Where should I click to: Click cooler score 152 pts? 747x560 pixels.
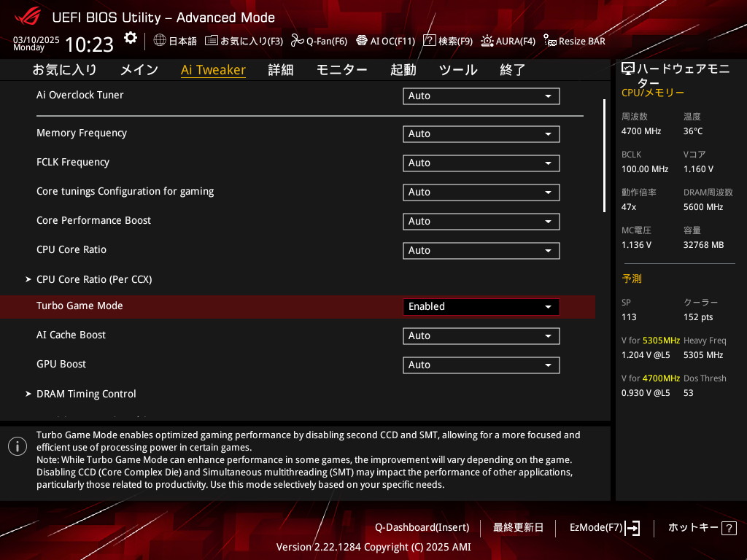click(698, 317)
